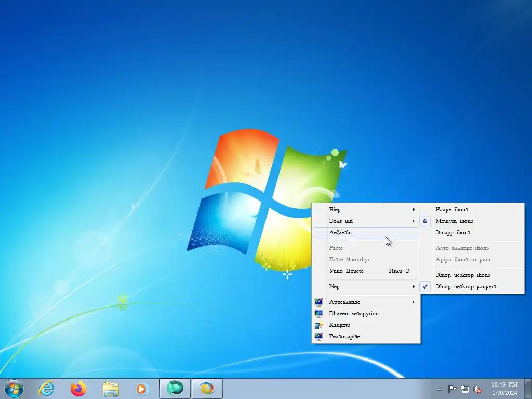Show hidden tray icons arrow
This screenshot has height=399, width=532.
(440, 389)
